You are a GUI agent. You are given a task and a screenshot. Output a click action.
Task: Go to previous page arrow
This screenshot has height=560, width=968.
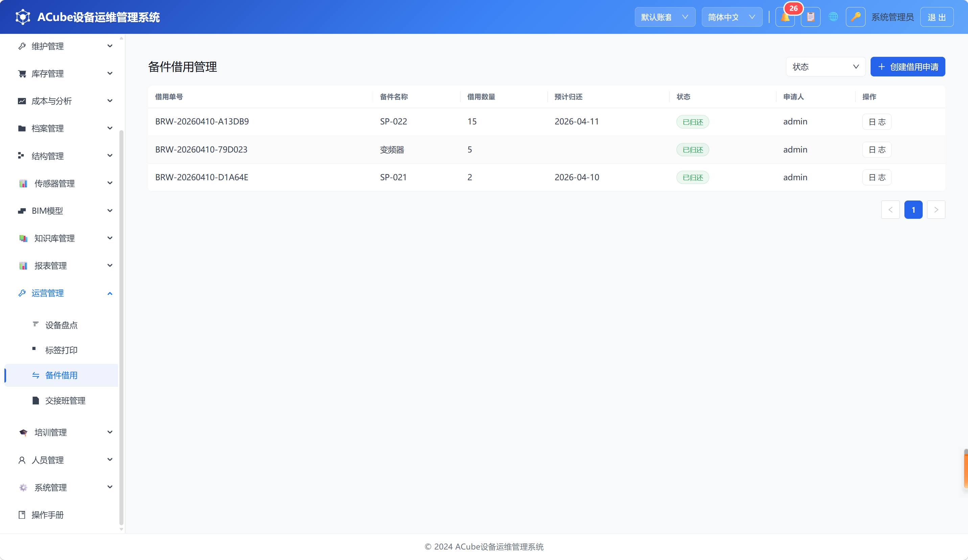coord(890,210)
